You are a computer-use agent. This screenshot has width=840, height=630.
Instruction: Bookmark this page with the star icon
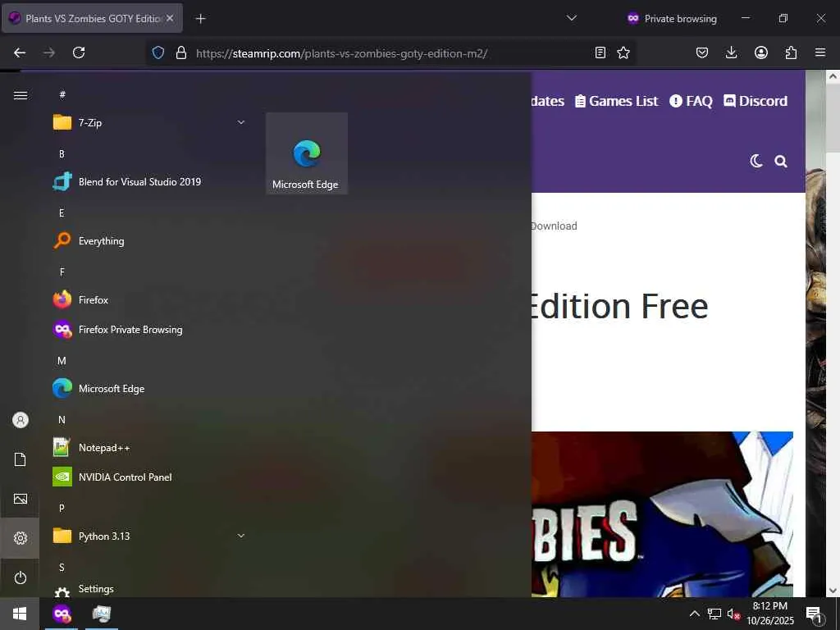click(x=623, y=52)
